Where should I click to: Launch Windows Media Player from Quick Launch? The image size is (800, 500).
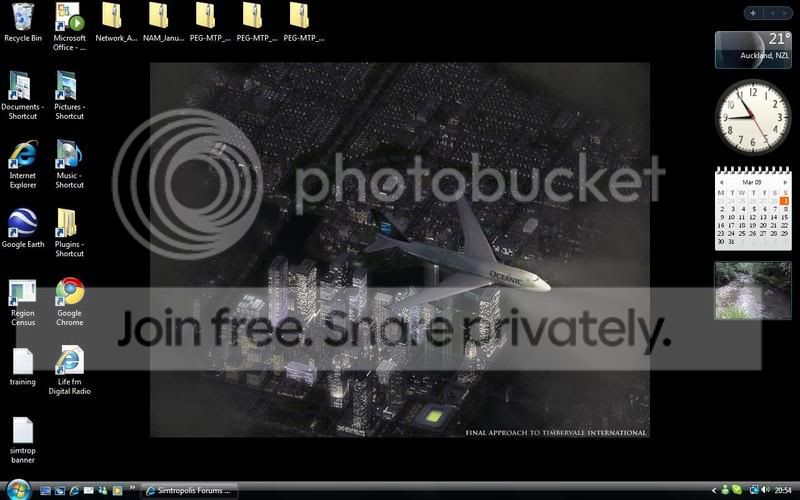pyautogui.click(x=117, y=491)
